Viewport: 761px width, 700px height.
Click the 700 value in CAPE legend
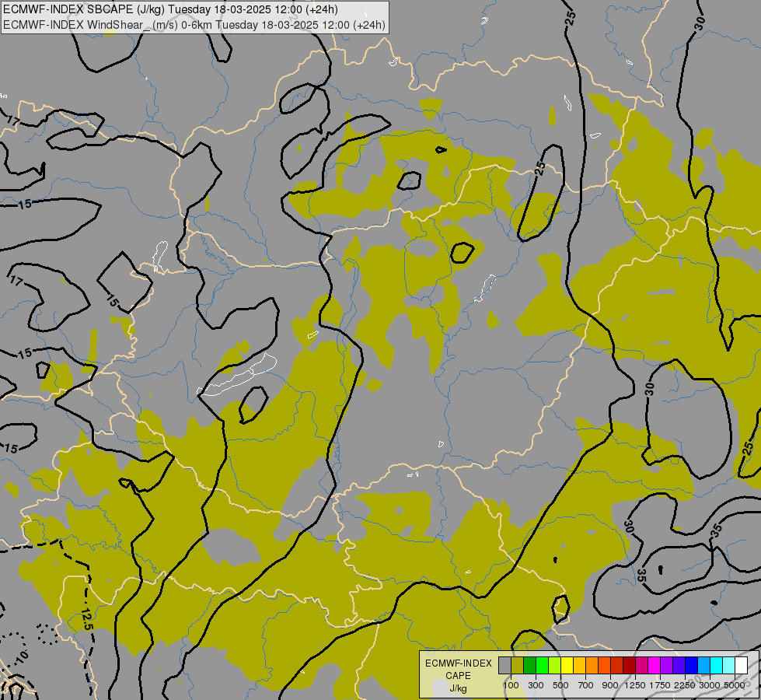[586, 685]
